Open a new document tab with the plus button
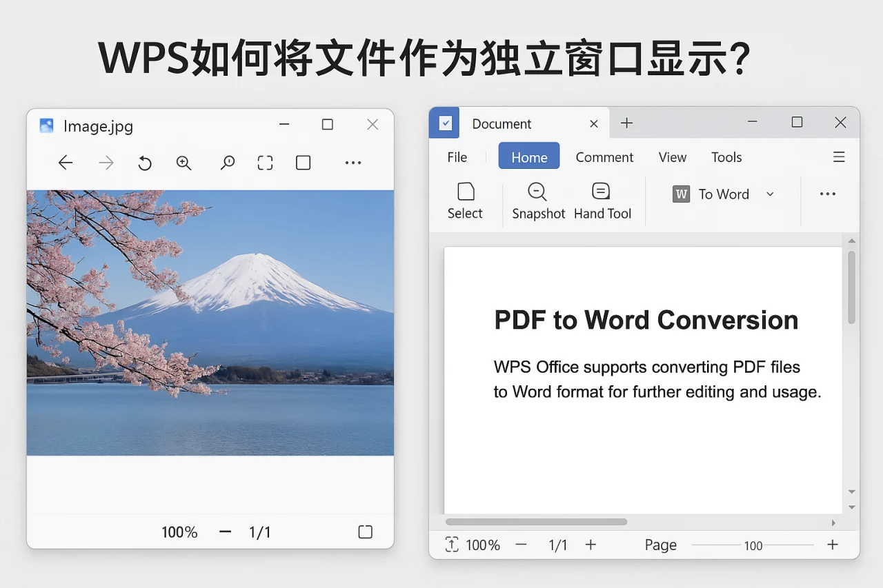This screenshot has height=588, width=883. click(x=626, y=123)
